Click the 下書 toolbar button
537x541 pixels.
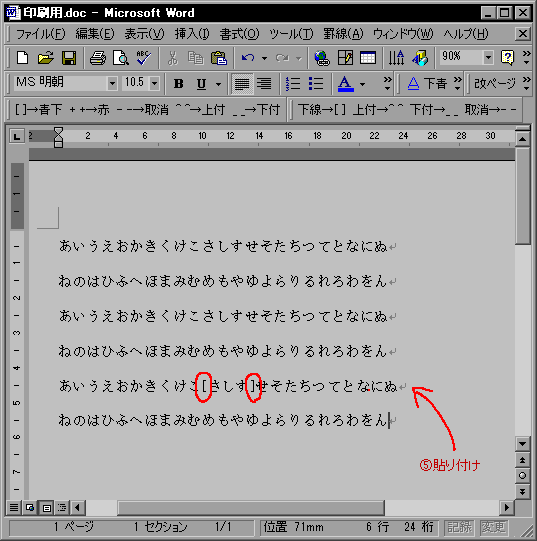click(427, 83)
